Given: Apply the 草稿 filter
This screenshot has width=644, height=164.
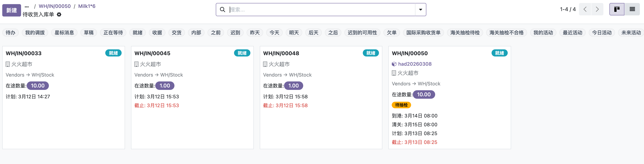Looking at the screenshot, I should (x=89, y=33).
